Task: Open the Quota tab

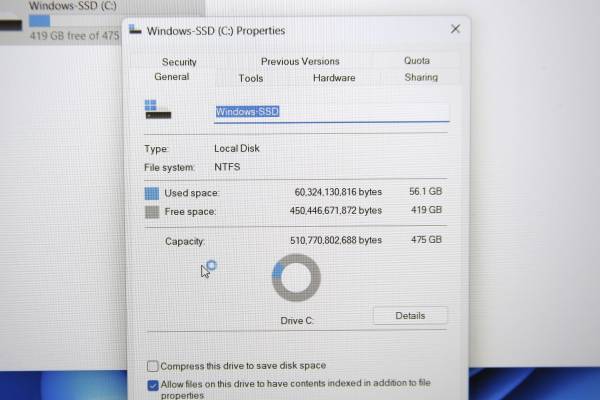Action: click(x=417, y=60)
